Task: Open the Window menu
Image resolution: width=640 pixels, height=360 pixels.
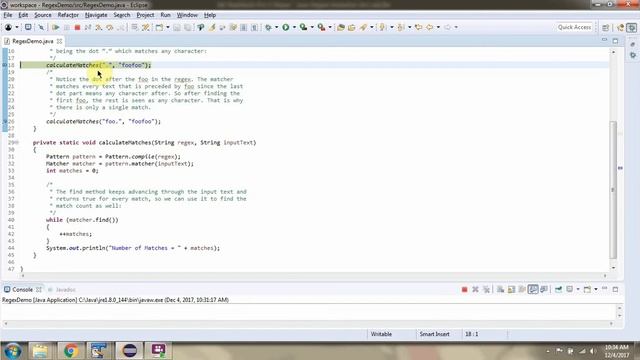Action: click(187, 15)
